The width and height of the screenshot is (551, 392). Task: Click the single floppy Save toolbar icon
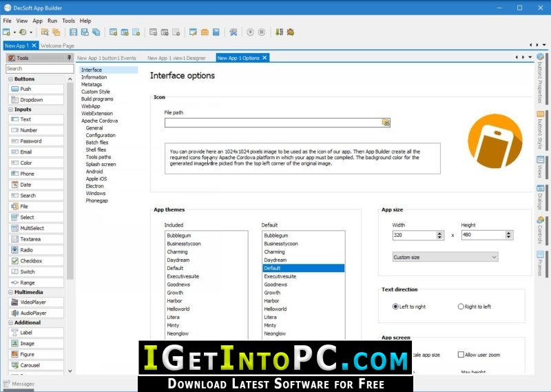(x=73, y=32)
